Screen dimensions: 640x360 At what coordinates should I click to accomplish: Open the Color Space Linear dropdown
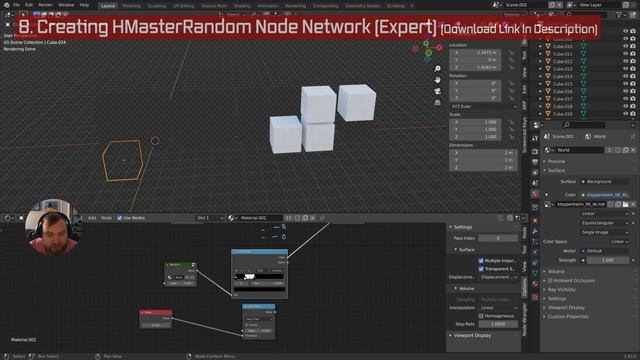[x=619, y=242]
